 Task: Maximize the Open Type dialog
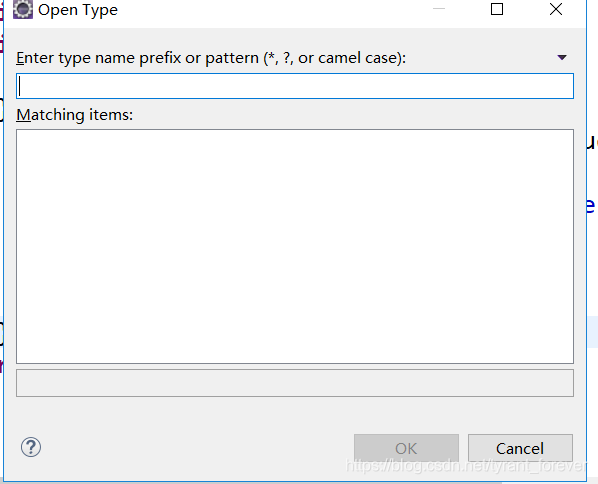497,9
